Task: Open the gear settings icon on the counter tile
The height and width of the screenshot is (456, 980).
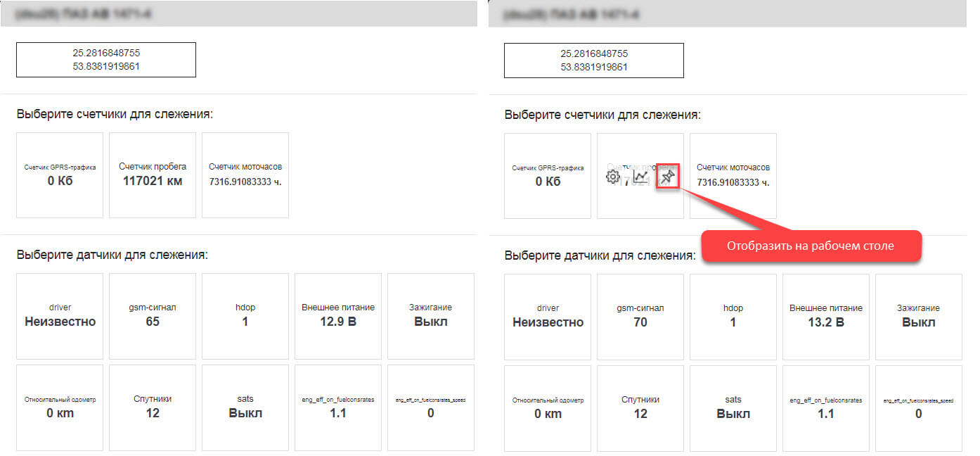Action: pyautogui.click(x=612, y=177)
